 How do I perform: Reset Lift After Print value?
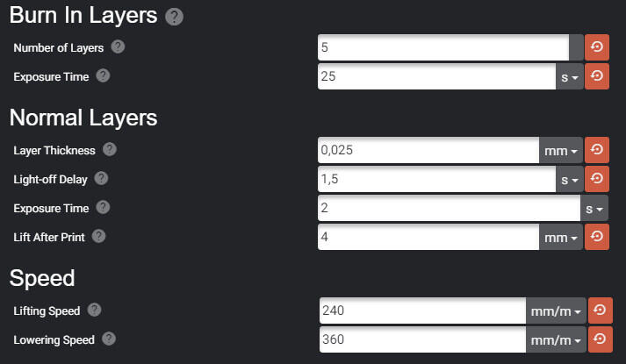pos(597,237)
